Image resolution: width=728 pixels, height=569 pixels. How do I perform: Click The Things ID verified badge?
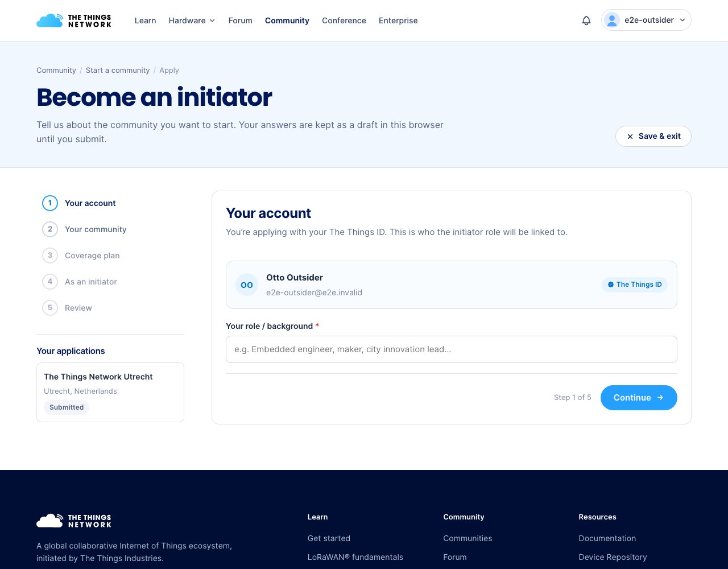point(635,284)
